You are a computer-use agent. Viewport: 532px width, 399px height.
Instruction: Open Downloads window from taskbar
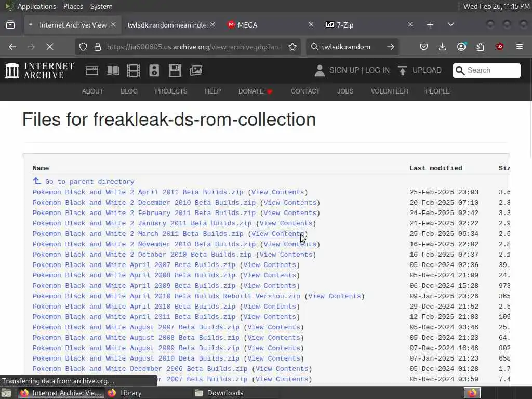click(x=235, y=393)
